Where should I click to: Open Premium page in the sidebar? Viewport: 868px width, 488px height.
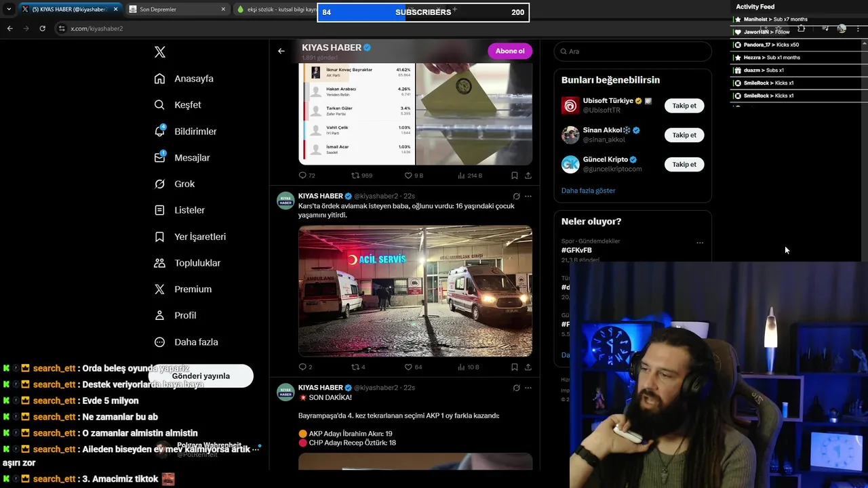coord(182,289)
